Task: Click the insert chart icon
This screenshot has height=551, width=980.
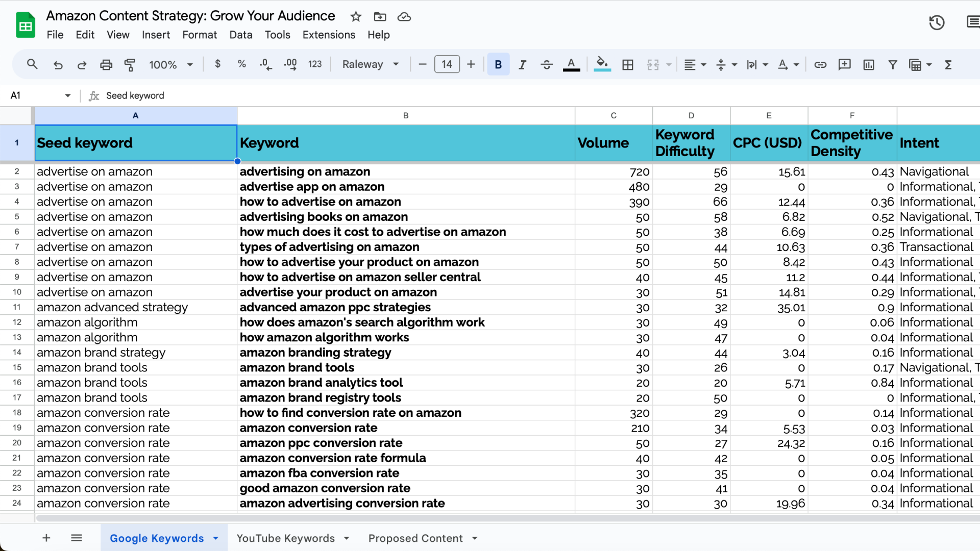Action: tap(869, 65)
